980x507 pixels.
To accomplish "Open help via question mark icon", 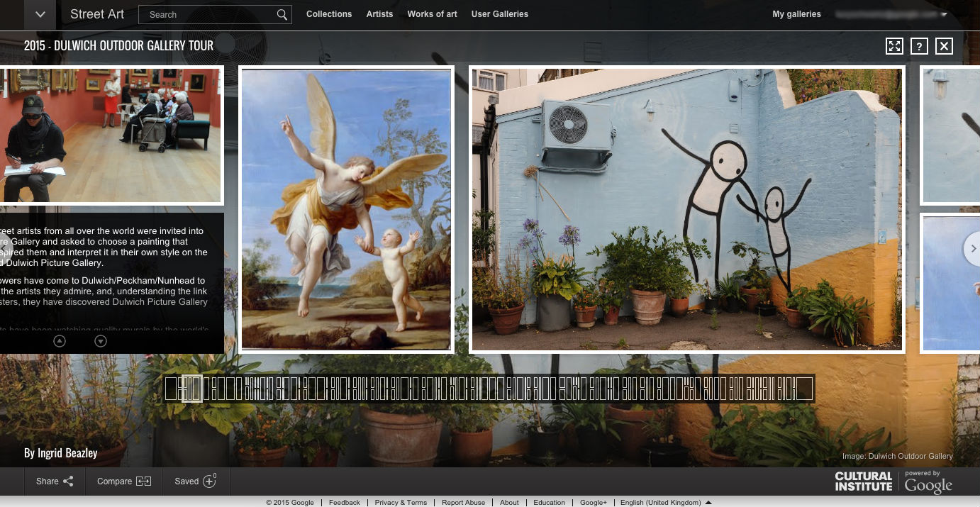I will [919, 46].
